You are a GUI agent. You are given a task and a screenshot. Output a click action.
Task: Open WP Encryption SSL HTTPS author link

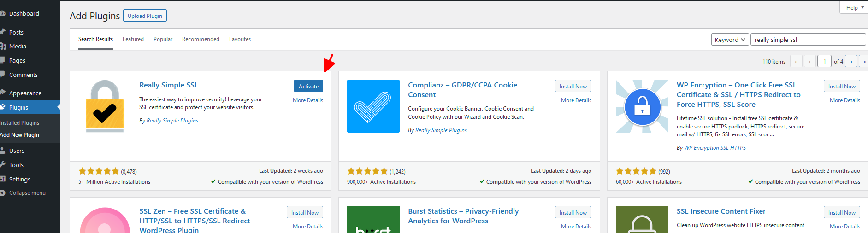click(715, 148)
